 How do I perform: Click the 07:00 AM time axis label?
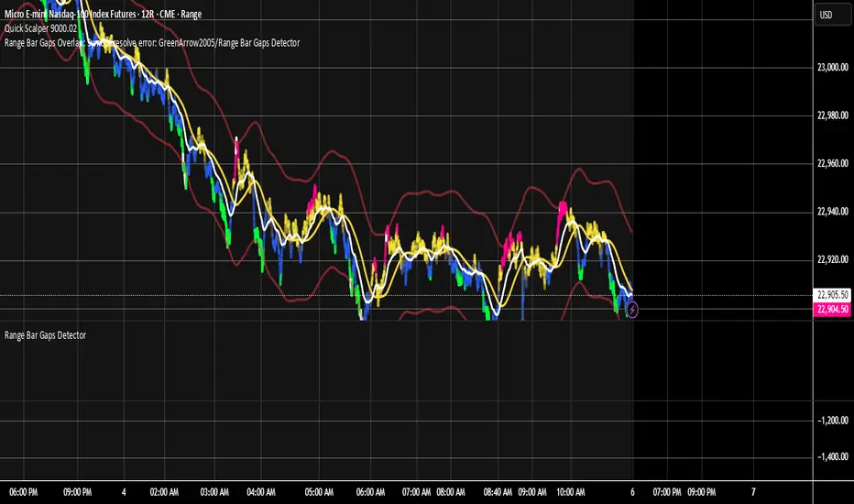click(x=416, y=492)
